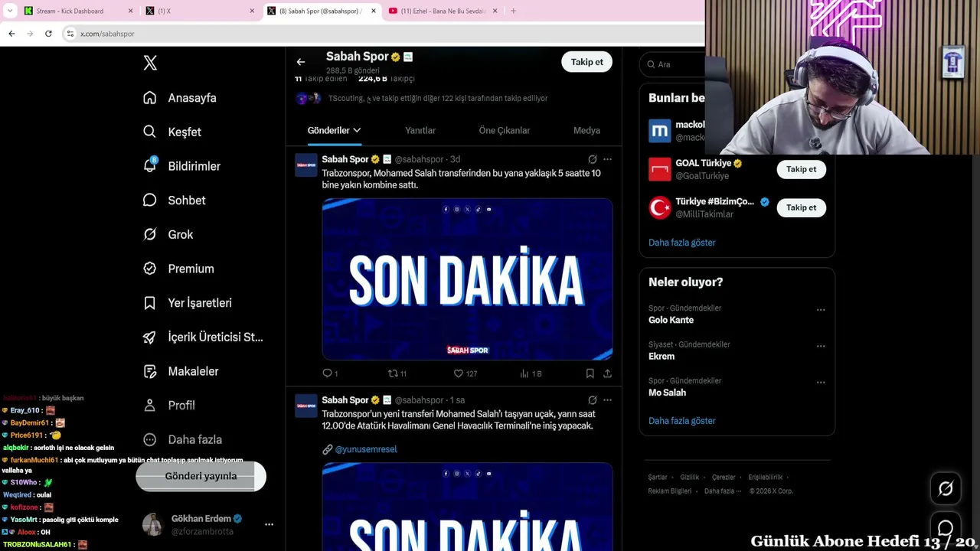Follow GOAL Türkiye with Takip et
The width and height of the screenshot is (980, 551).
[x=801, y=169]
